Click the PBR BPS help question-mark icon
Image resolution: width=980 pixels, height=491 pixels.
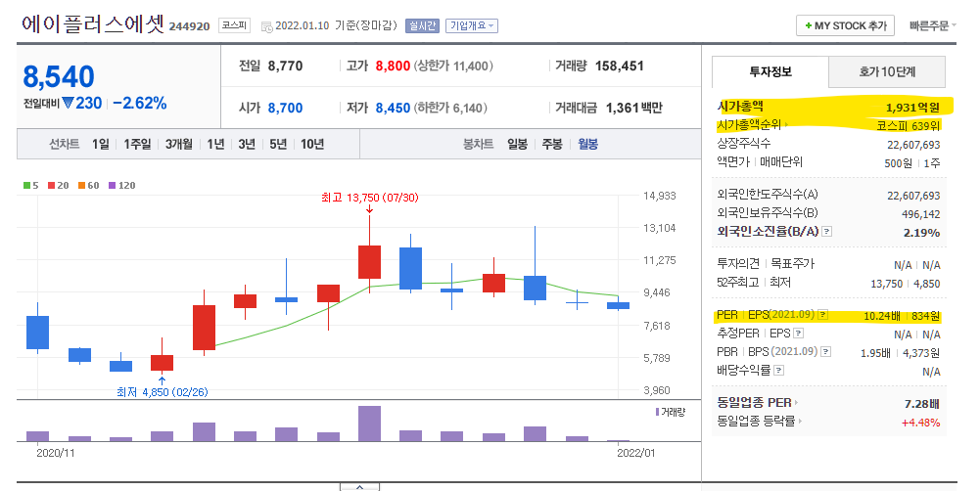coord(825,352)
